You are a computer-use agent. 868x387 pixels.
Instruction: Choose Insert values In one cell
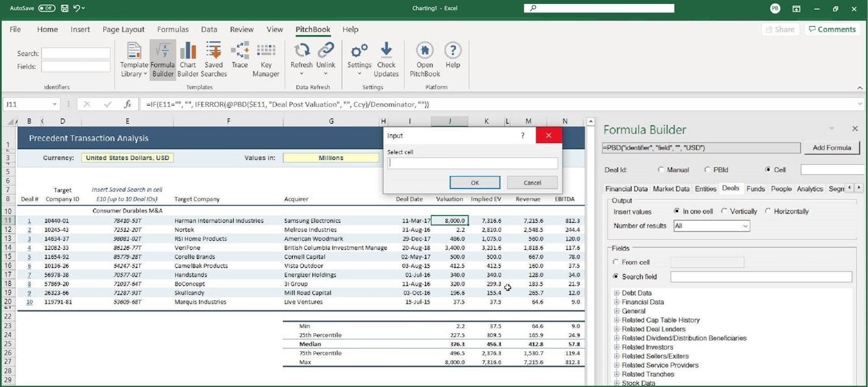click(x=676, y=211)
